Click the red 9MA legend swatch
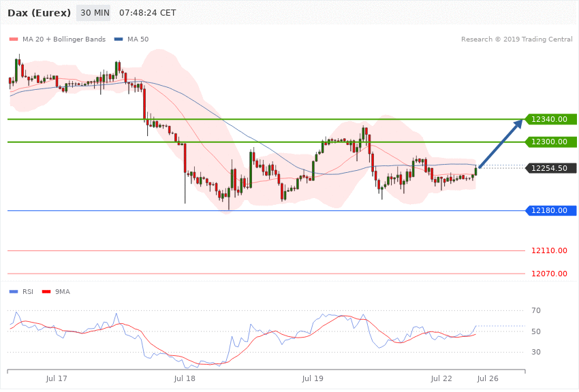 pos(46,292)
